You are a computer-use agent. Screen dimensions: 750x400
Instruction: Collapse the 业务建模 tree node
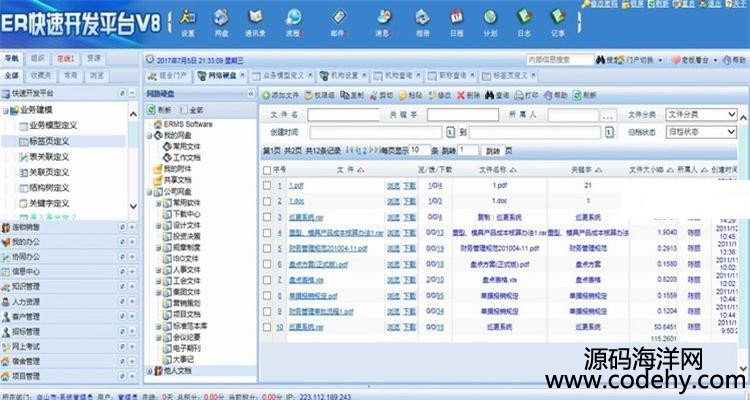[x=6, y=111]
